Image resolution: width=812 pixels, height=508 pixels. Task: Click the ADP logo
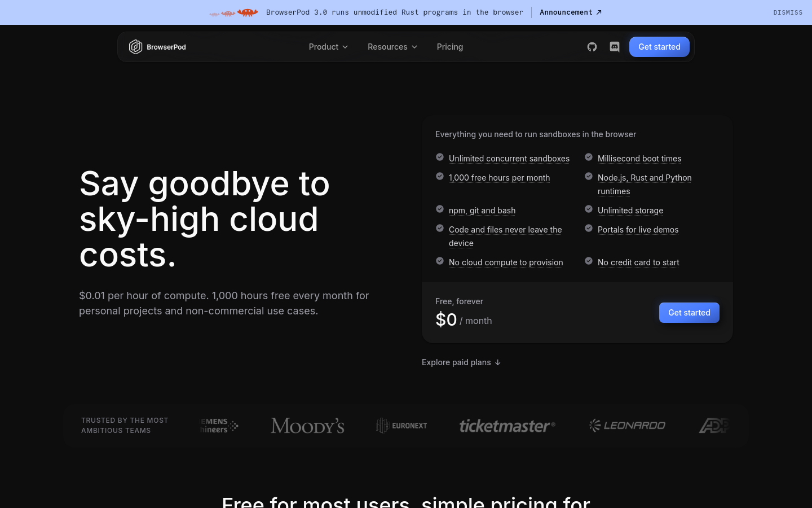(714, 426)
